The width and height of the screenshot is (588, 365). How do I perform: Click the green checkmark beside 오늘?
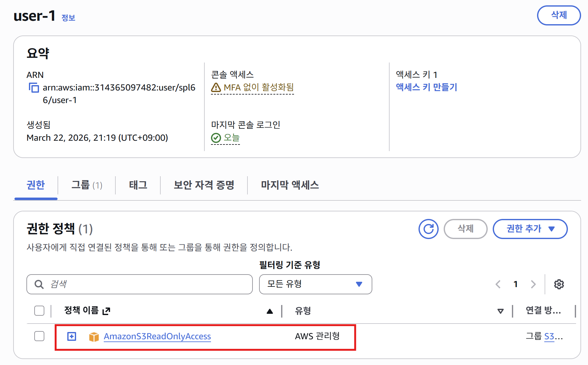[216, 137]
